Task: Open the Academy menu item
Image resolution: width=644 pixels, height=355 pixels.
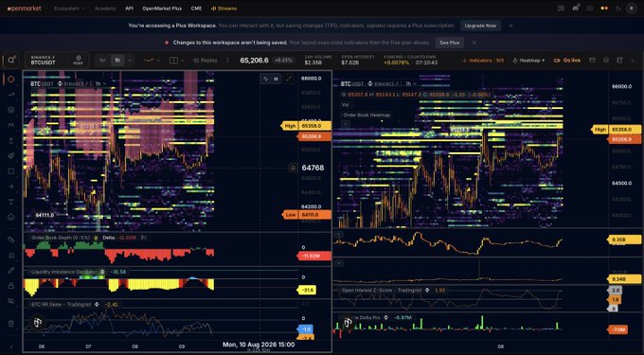Action: click(105, 9)
